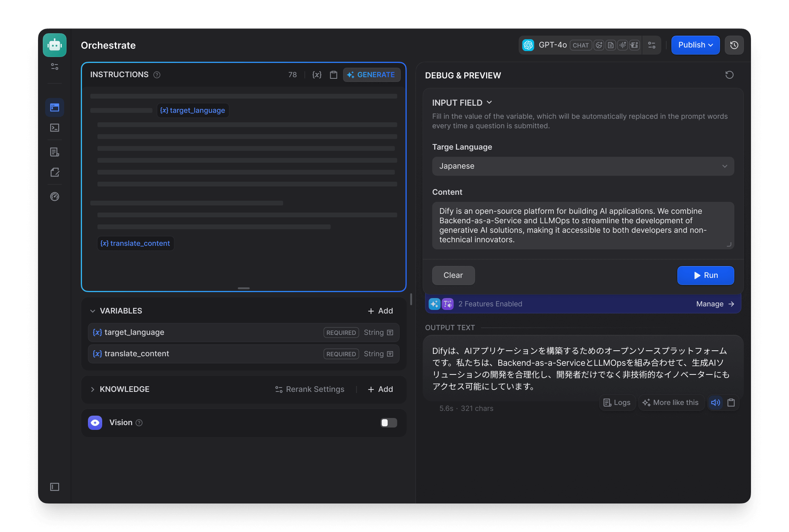Image resolution: width=789 pixels, height=532 pixels.
Task: Select the Orchestrate sidebar tab icon
Action: pyautogui.click(x=55, y=107)
